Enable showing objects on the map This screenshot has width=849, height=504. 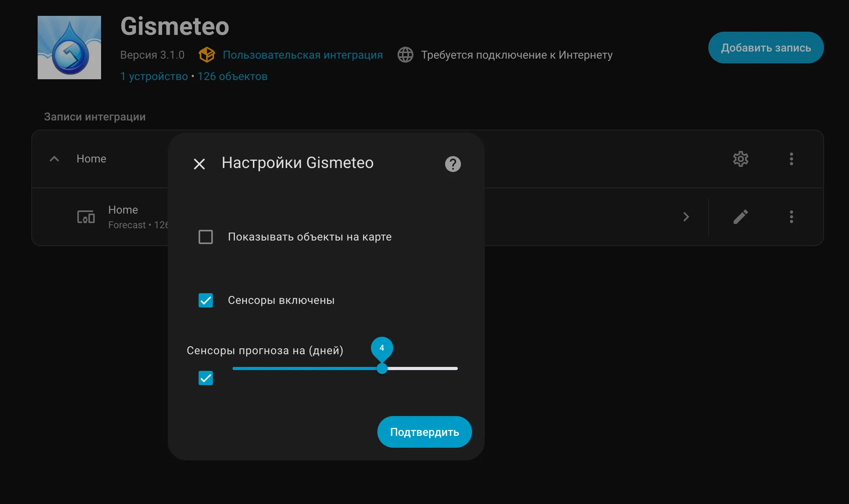pyautogui.click(x=206, y=237)
